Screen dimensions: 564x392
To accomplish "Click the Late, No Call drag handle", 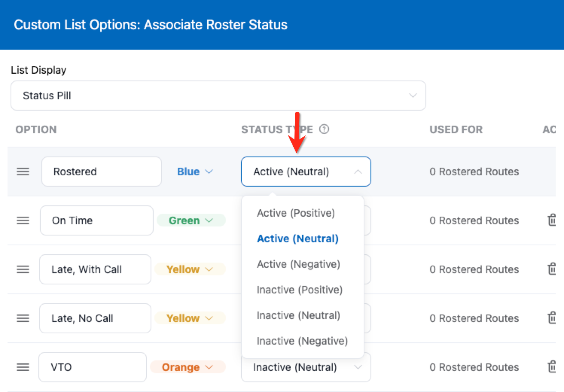I will (23, 318).
